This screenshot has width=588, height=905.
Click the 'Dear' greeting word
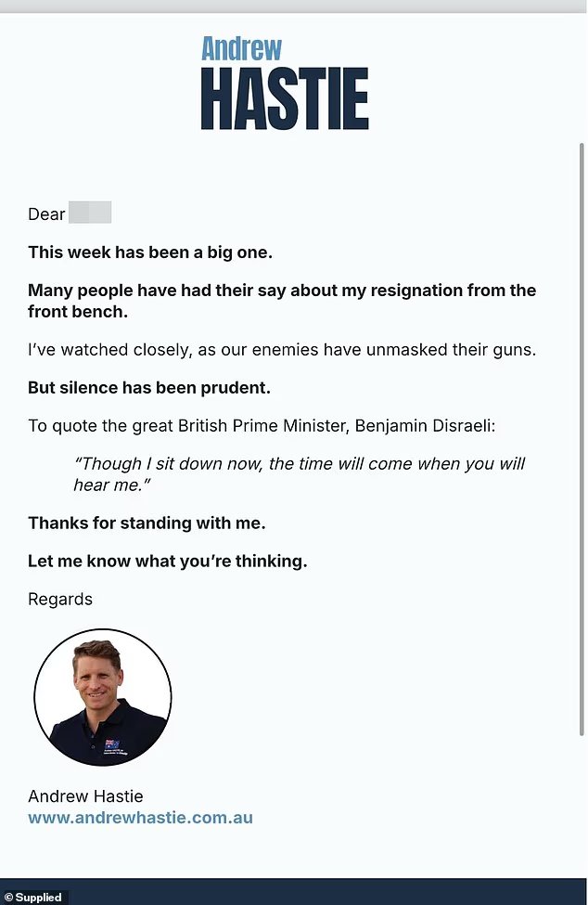coord(46,214)
